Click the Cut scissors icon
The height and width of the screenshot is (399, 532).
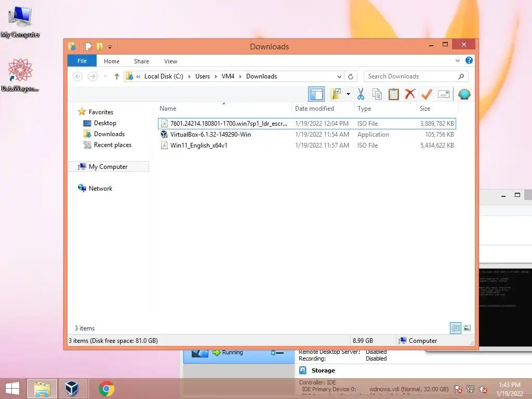tap(361, 94)
